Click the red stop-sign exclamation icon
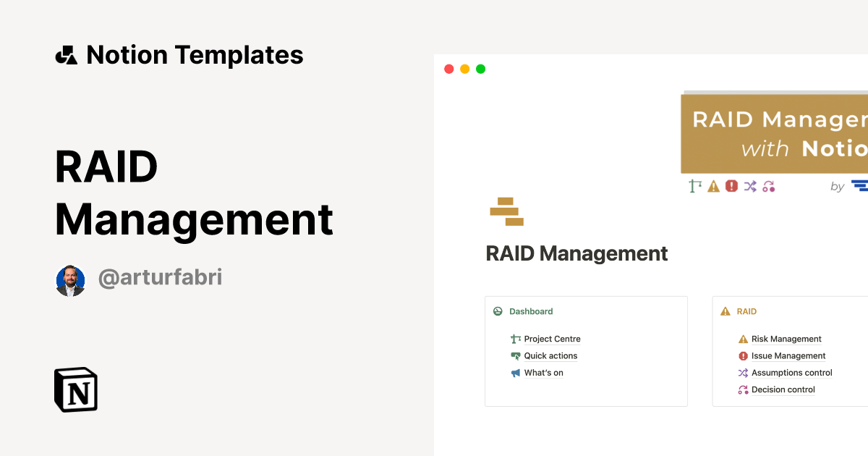 [x=731, y=186]
